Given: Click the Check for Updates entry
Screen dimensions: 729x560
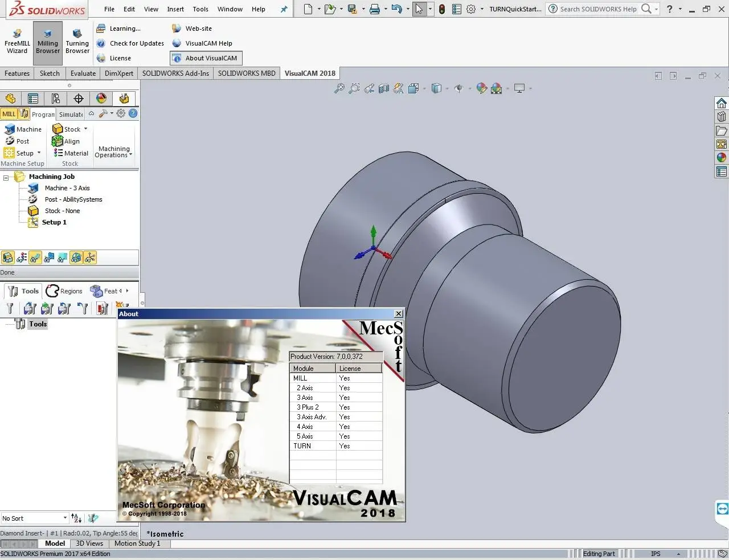Looking at the screenshot, I should [x=136, y=43].
